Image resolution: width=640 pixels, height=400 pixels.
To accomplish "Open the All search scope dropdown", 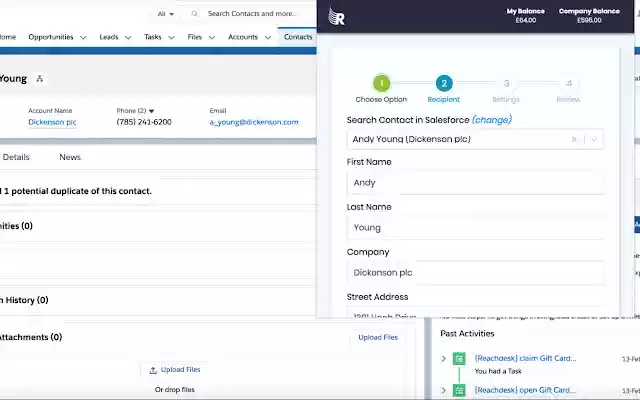I will 166,14.
